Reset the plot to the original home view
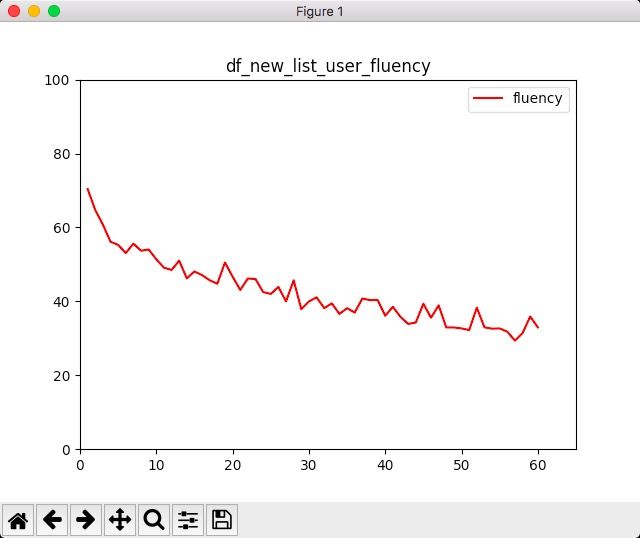Image resolution: width=640 pixels, height=538 pixels. pos(18,520)
